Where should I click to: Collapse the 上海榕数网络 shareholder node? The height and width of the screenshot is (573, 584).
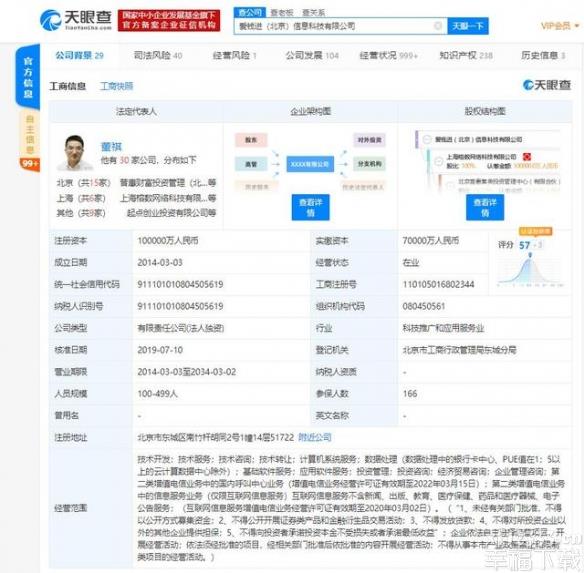coord(439,161)
